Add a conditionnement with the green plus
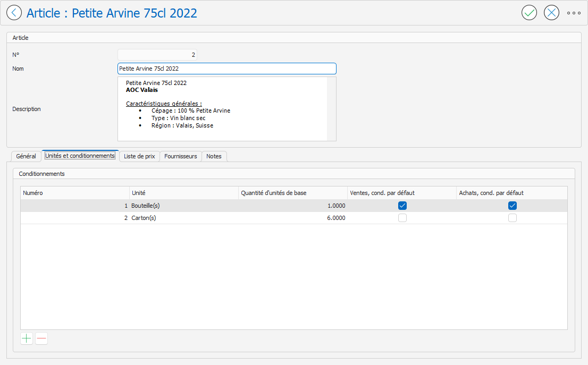Image resolution: width=588 pixels, height=365 pixels. (27, 338)
